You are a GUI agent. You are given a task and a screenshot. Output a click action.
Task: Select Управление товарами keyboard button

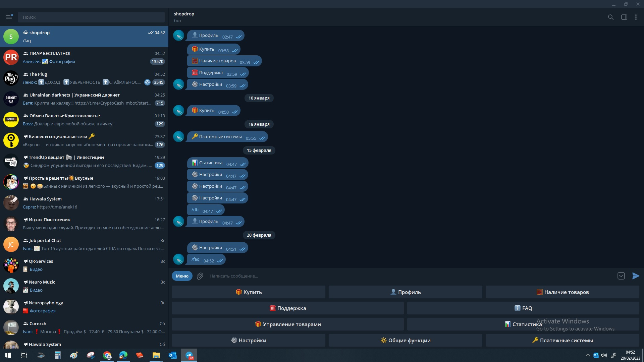288,324
